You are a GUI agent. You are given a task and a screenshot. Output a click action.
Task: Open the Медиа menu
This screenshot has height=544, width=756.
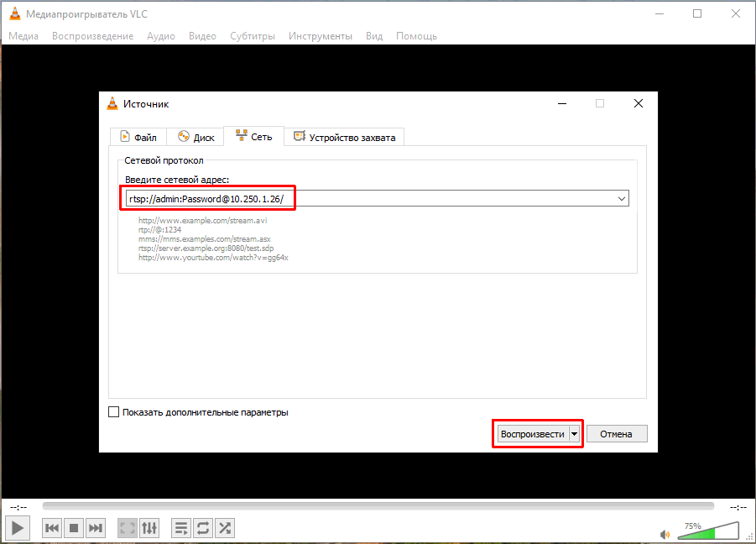[23, 36]
